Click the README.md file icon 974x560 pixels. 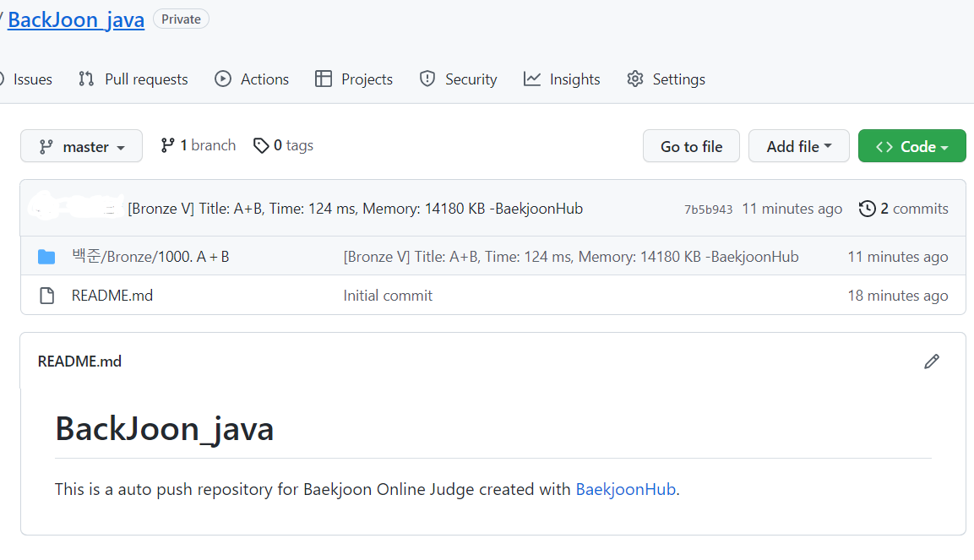(x=46, y=296)
